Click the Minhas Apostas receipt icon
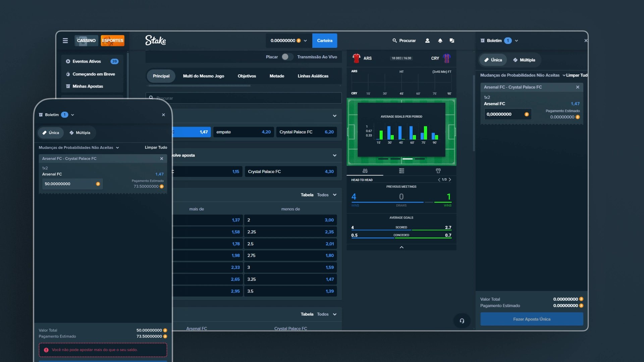 tap(68, 86)
